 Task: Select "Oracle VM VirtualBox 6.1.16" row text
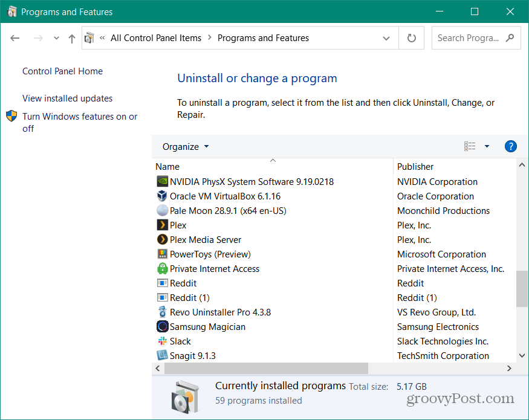coord(225,196)
